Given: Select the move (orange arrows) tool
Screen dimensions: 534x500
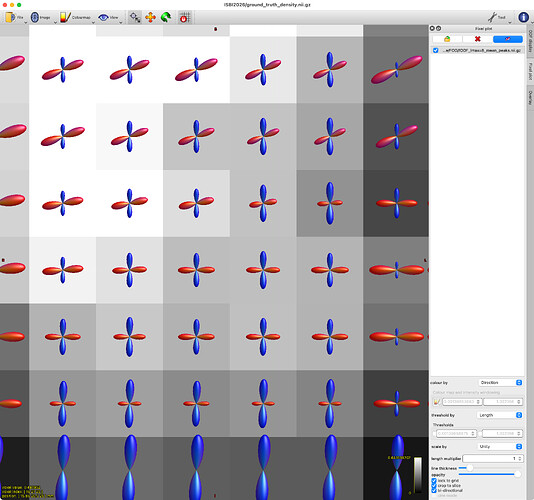Looking at the screenshot, I should click(x=150, y=17).
